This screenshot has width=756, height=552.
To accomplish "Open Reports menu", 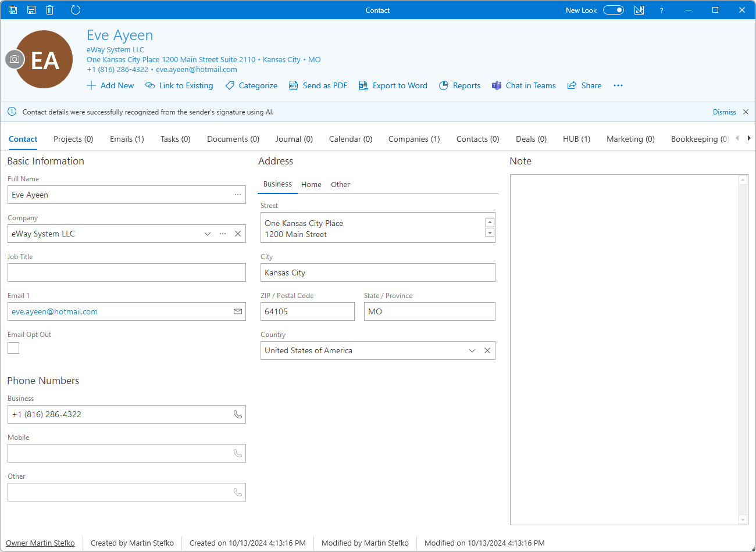I will (x=459, y=85).
